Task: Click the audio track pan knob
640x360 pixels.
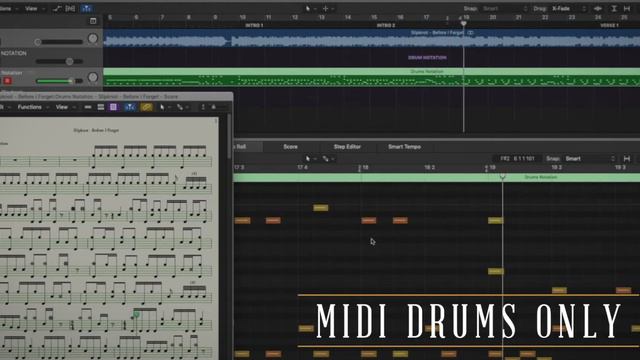Action: pyautogui.click(x=93, y=39)
